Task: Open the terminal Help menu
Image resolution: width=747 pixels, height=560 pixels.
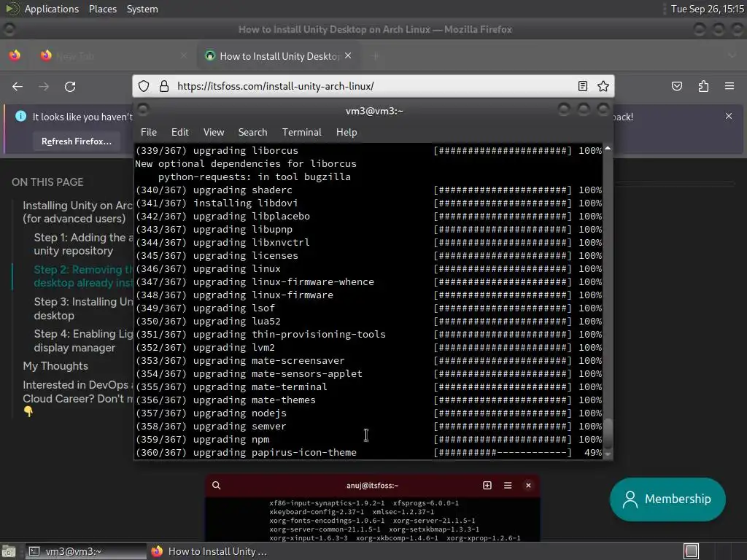Action: pos(347,133)
